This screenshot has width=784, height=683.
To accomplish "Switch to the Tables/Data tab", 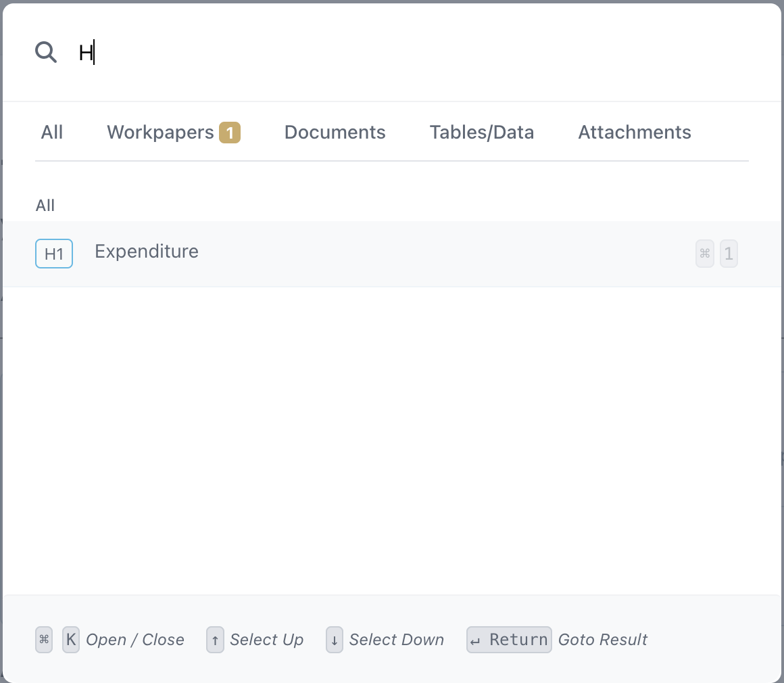I will tap(481, 133).
